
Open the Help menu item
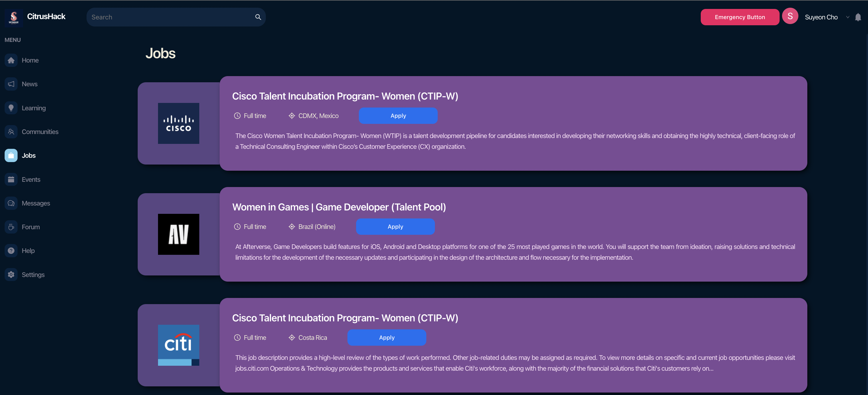pyautogui.click(x=28, y=251)
